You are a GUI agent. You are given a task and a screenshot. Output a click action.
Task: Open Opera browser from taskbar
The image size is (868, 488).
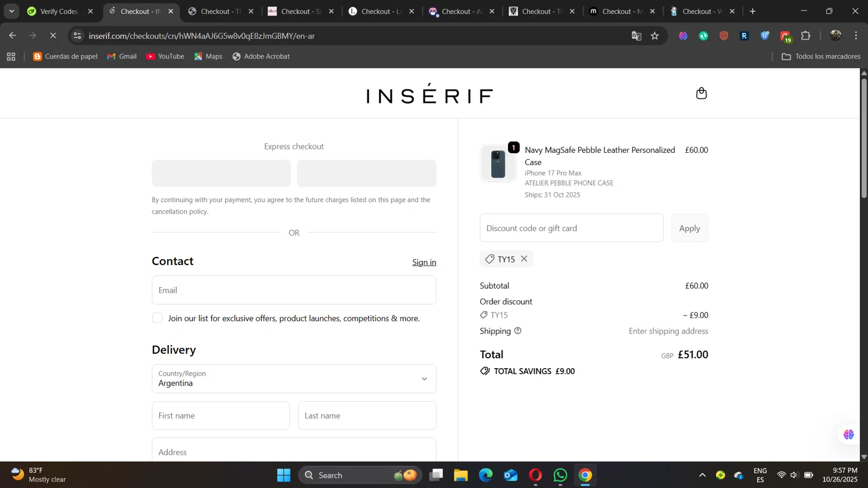535,475
